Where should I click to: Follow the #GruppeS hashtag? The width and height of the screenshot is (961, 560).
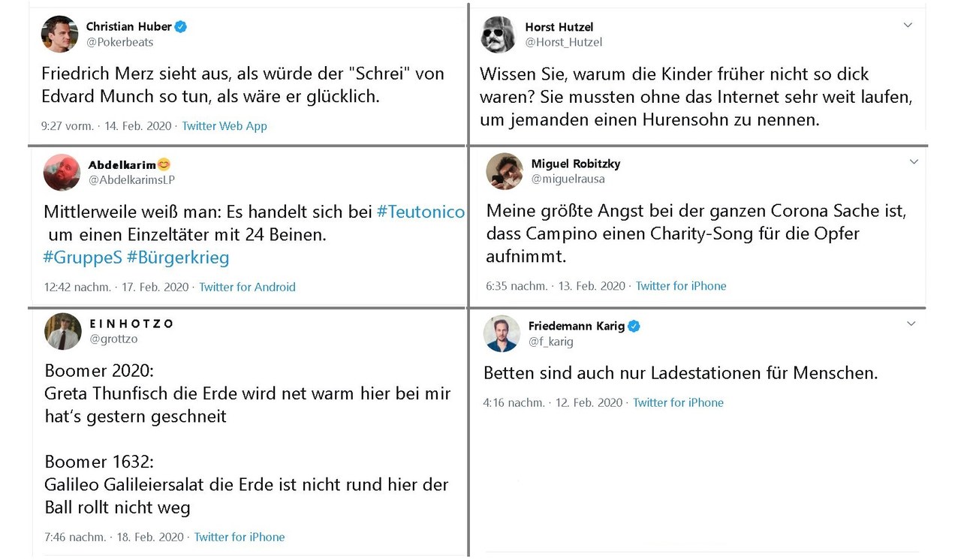pos(83,257)
